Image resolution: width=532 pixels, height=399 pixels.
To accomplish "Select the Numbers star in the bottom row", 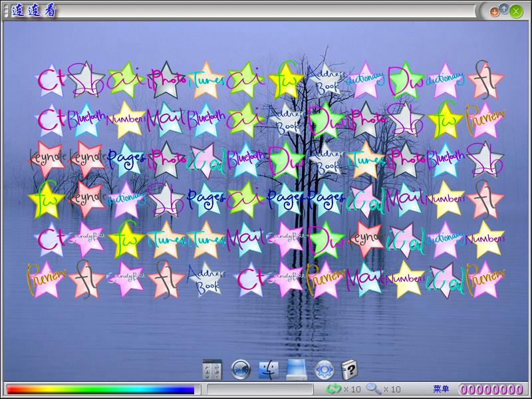I will (x=406, y=279).
